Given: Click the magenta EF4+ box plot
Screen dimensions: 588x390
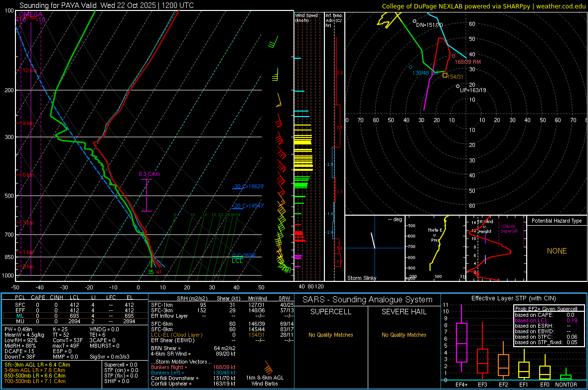Looking at the screenshot, I should (461, 343).
